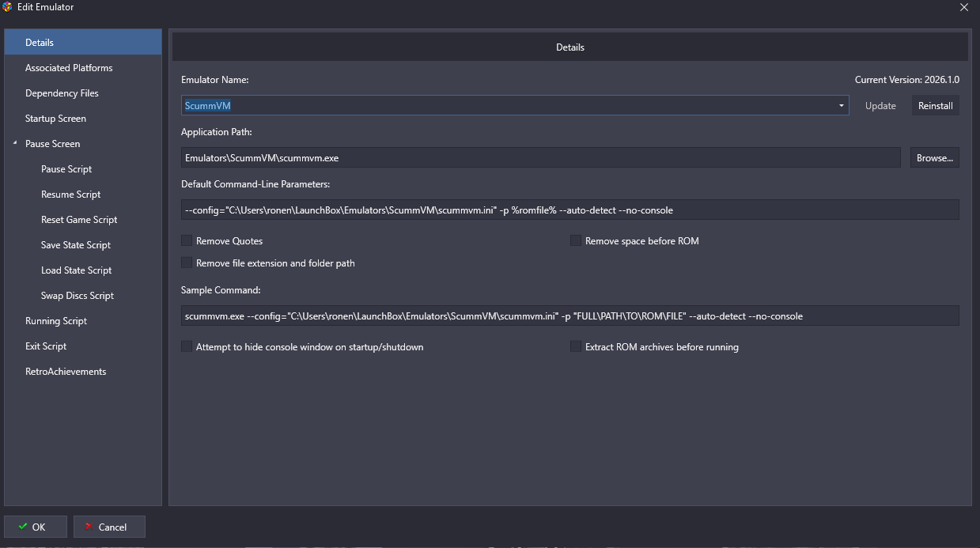Click the Update link next to version
This screenshot has height=548, width=980.
click(880, 106)
